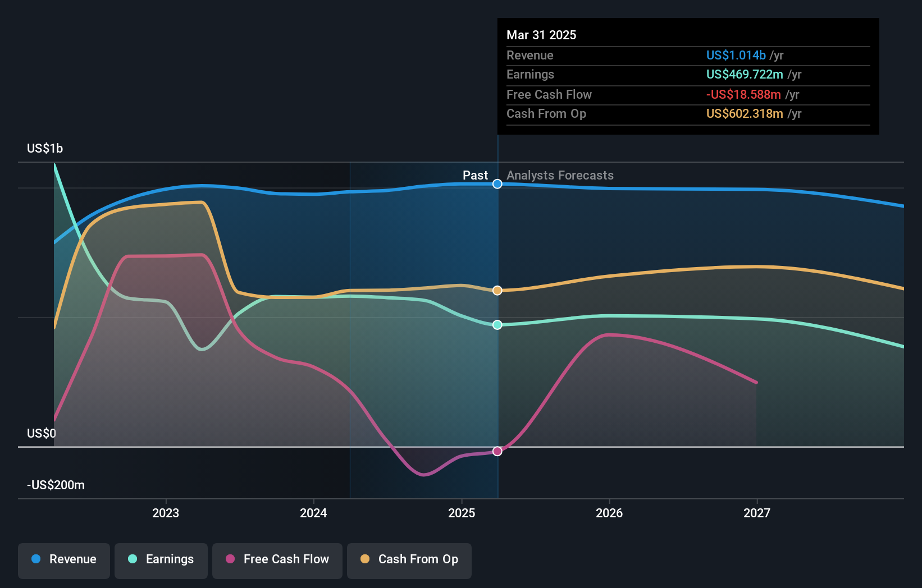Image resolution: width=922 pixels, height=588 pixels.
Task: Toggle the Earnings legend button
Action: click(x=161, y=561)
